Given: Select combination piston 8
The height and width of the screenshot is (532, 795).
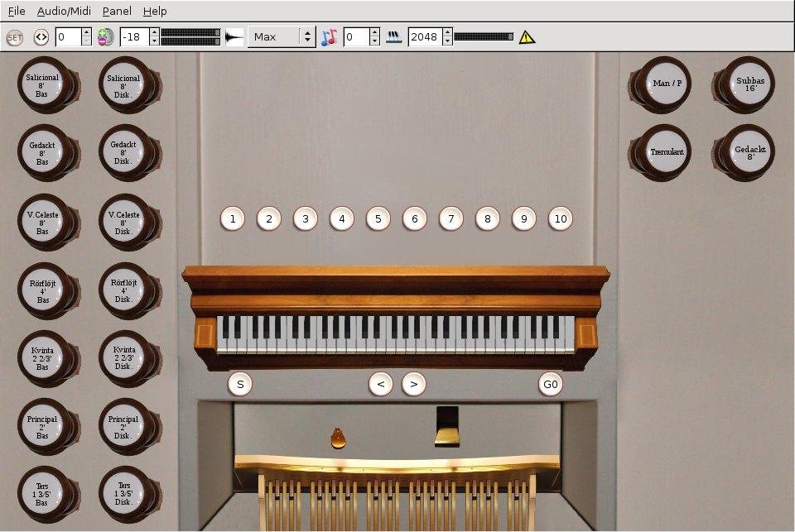Looking at the screenshot, I should (488, 219).
